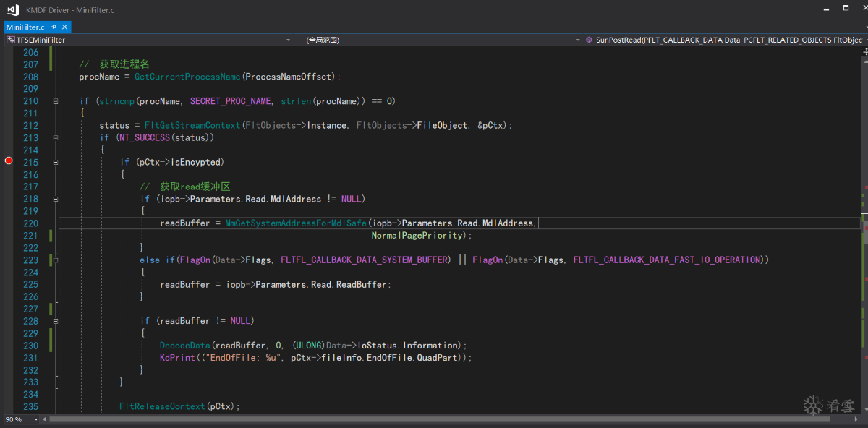Close the MiniFilter.c tab
The height and width of the screenshot is (428, 868).
65,27
